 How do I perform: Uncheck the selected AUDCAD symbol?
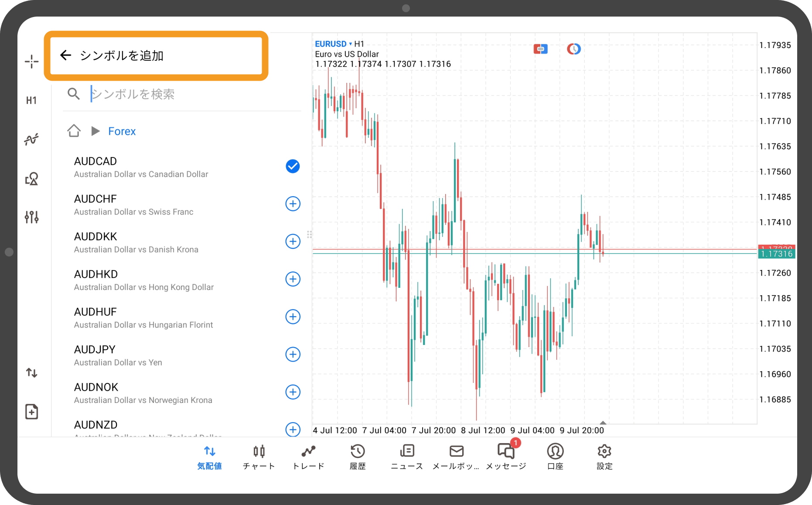(x=293, y=166)
